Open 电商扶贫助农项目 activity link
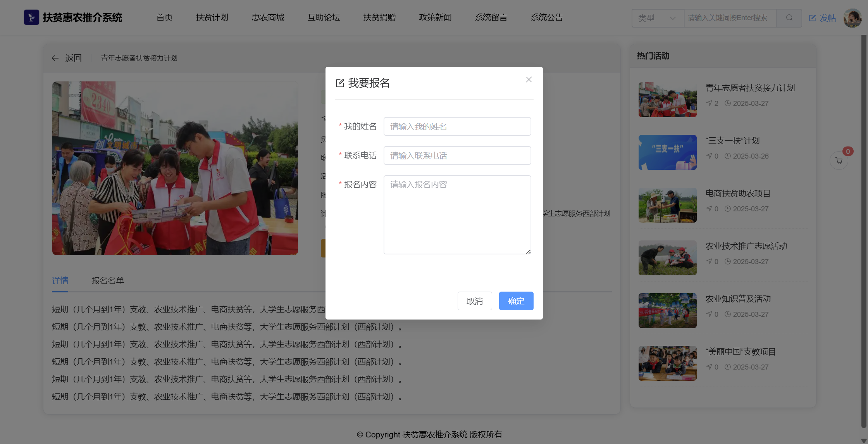868x444 pixels. [738, 193]
